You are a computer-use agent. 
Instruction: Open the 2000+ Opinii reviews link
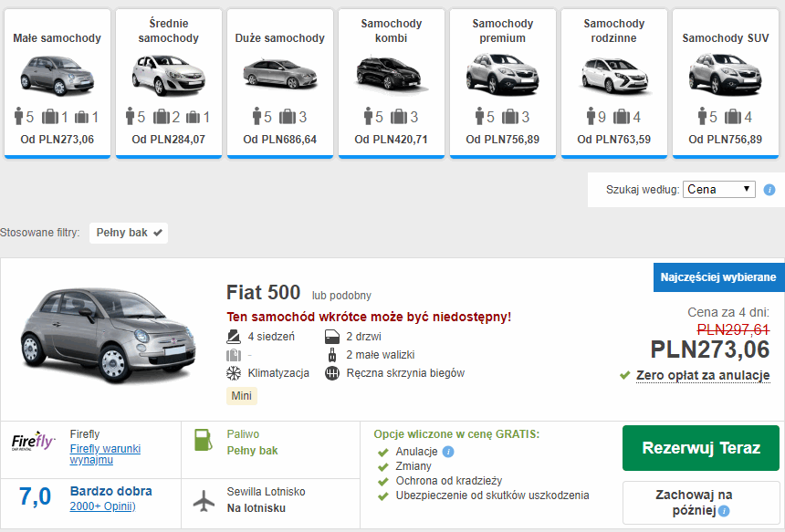(x=102, y=506)
